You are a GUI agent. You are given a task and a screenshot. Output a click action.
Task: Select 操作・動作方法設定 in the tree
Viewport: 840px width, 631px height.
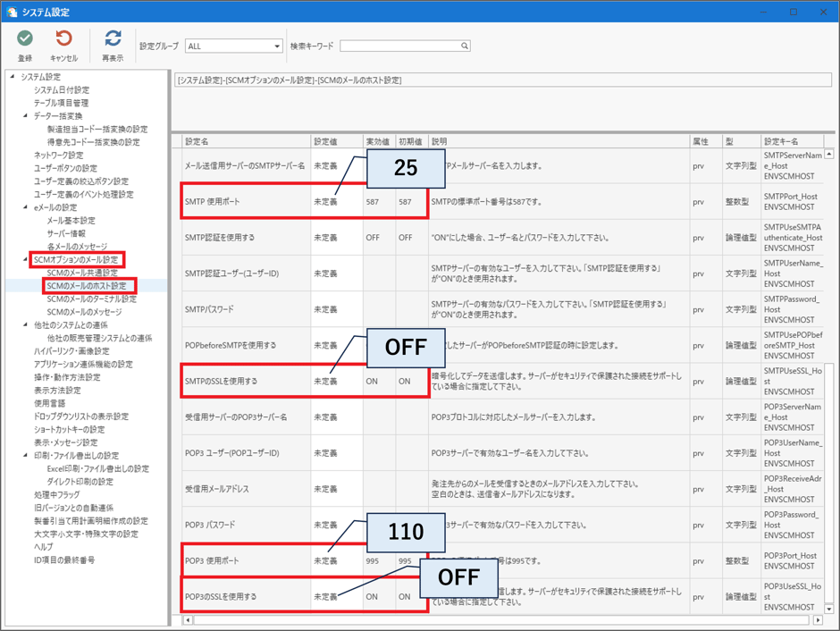pos(67,377)
